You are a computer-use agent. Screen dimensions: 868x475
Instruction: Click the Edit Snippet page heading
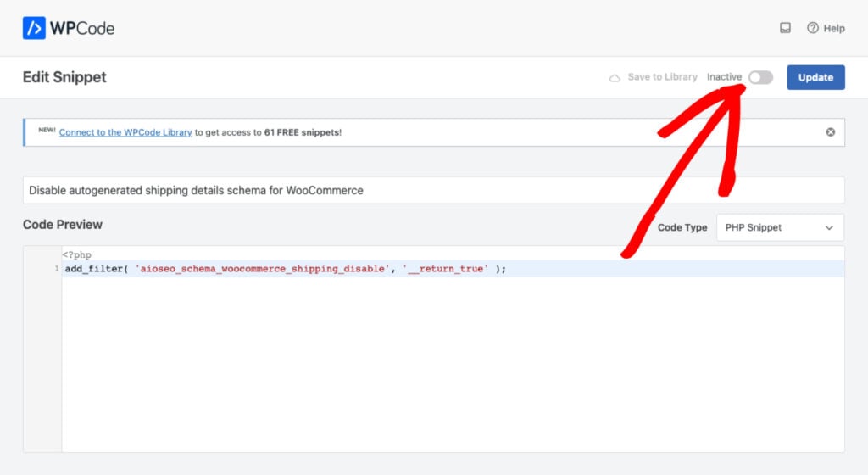[64, 77]
